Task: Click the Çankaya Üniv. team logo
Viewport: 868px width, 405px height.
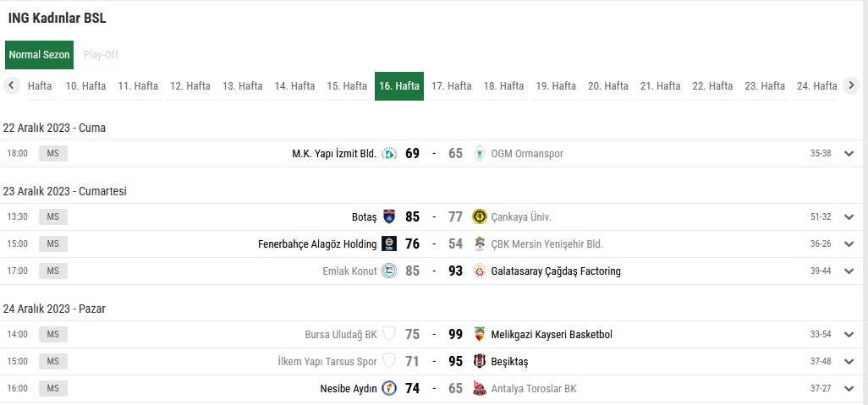Action: click(480, 216)
